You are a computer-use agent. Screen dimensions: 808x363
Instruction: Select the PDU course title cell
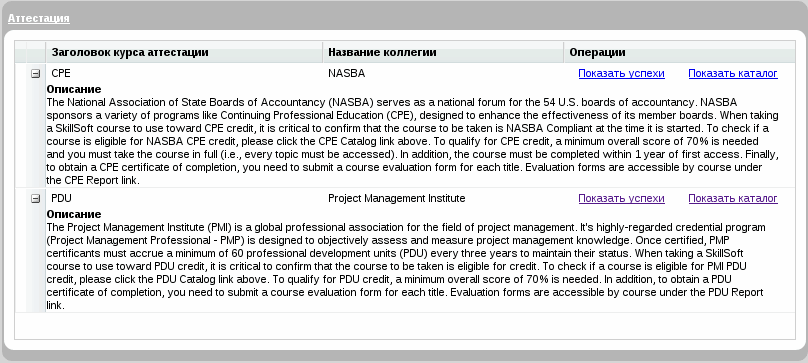click(x=184, y=198)
